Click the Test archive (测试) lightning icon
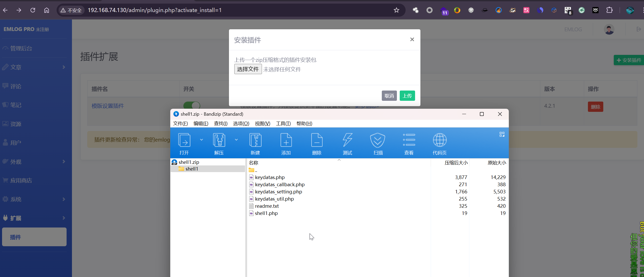The image size is (644, 277). [347, 141]
